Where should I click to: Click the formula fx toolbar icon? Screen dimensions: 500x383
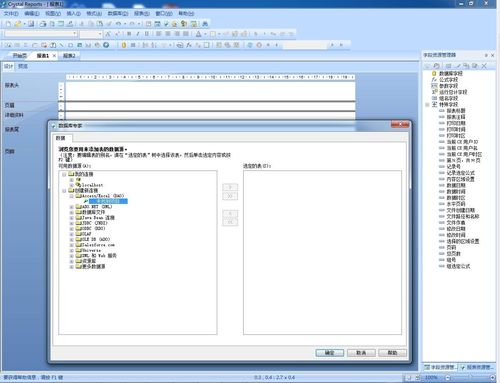point(189,45)
